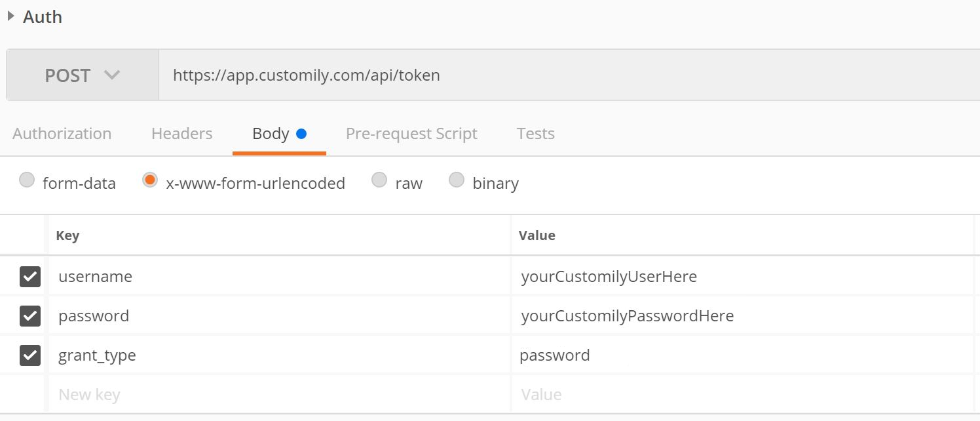Toggle the grant_type parameter off
Viewport: 980px width, 421px height.
point(29,355)
